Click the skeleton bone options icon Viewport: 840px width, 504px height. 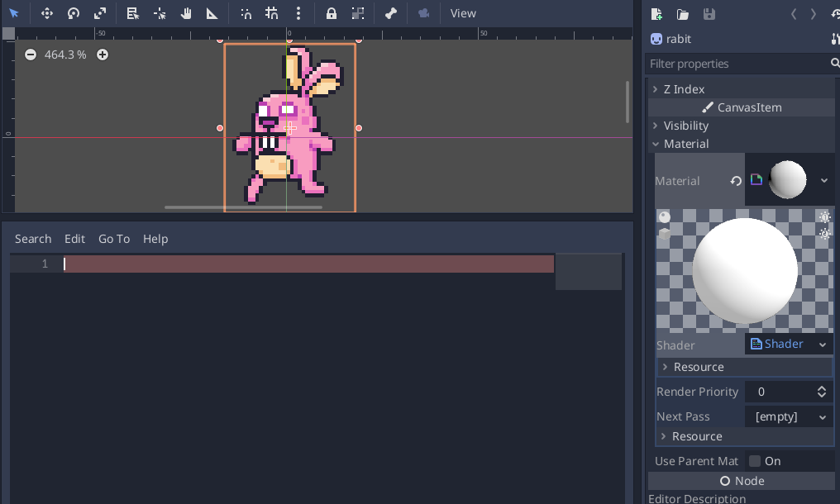coord(391,13)
